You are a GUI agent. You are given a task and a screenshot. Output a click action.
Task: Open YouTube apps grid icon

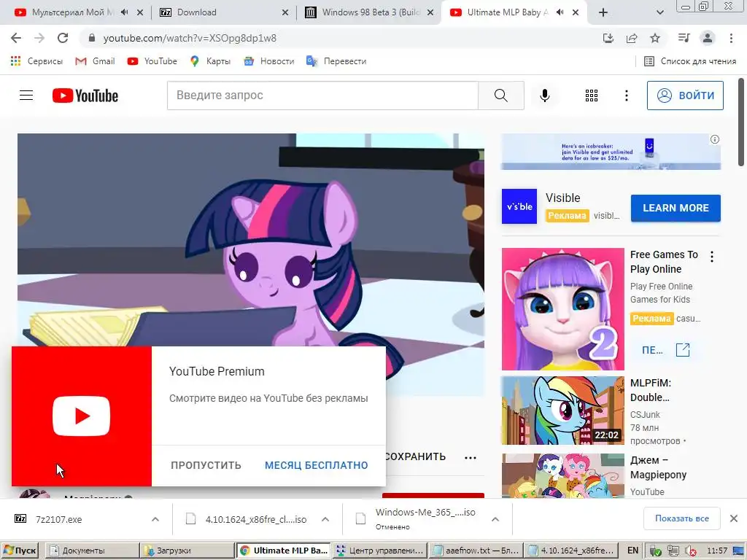tap(591, 96)
